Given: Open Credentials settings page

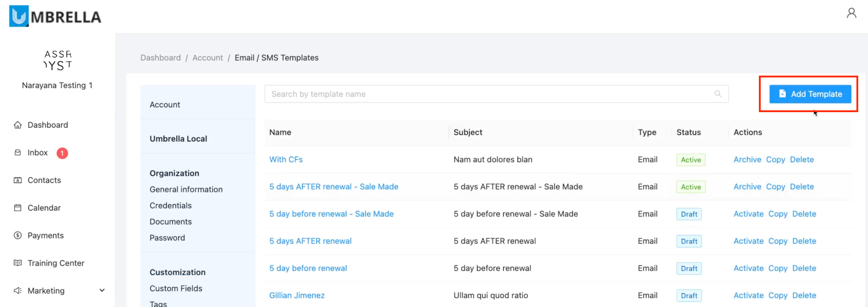Looking at the screenshot, I should 170,206.
